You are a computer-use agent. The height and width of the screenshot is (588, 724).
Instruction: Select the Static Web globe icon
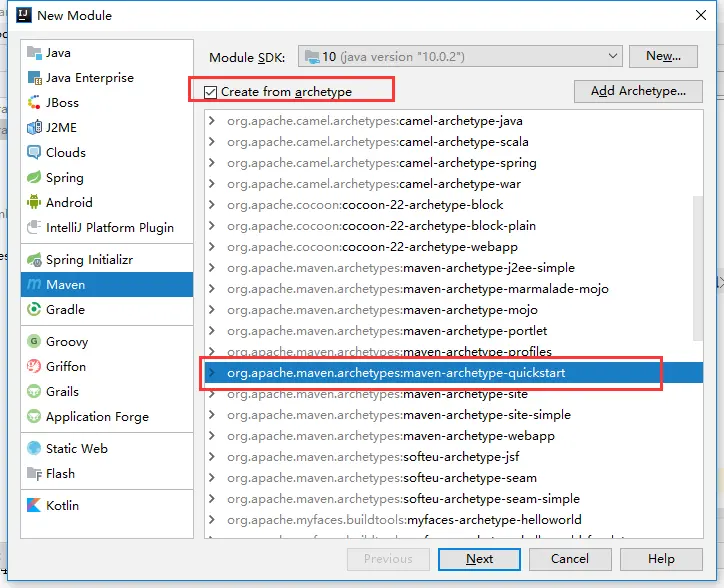click(34, 448)
